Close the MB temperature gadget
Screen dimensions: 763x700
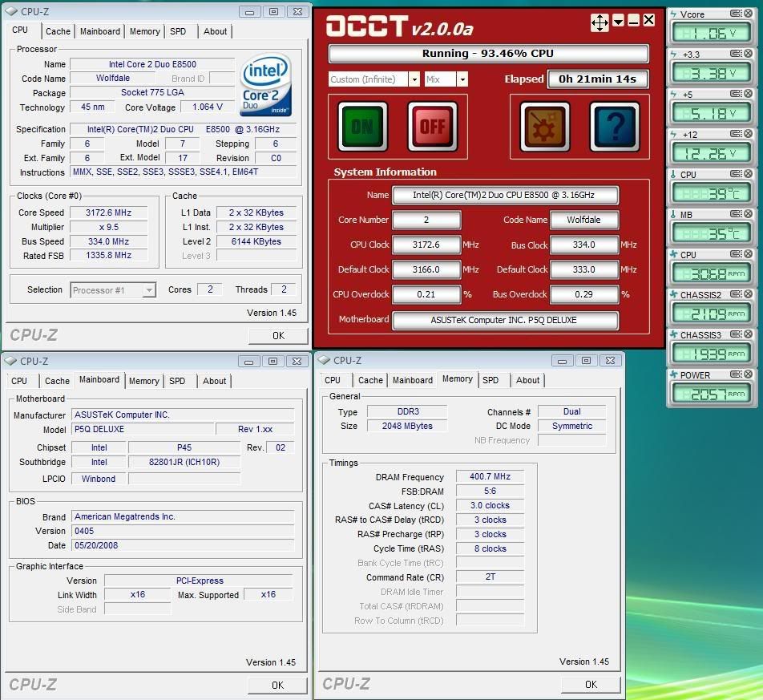tap(748, 214)
